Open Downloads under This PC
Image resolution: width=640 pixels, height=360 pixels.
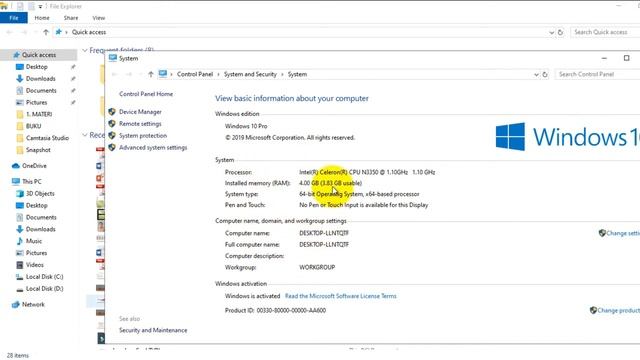coord(40,229)
